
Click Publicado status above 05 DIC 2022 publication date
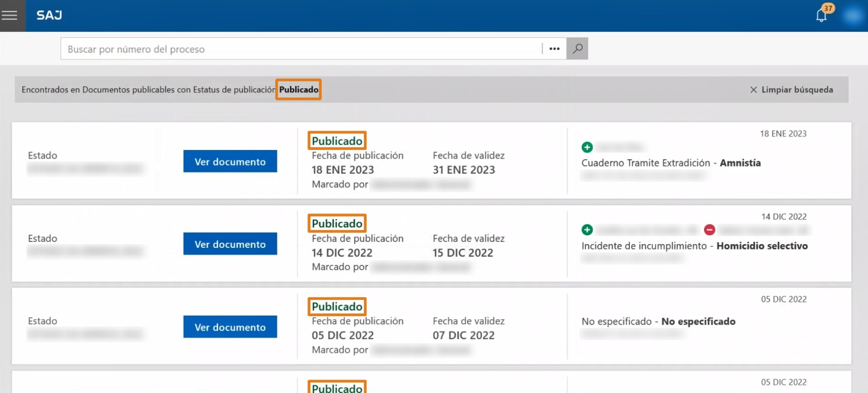[337, 306]
